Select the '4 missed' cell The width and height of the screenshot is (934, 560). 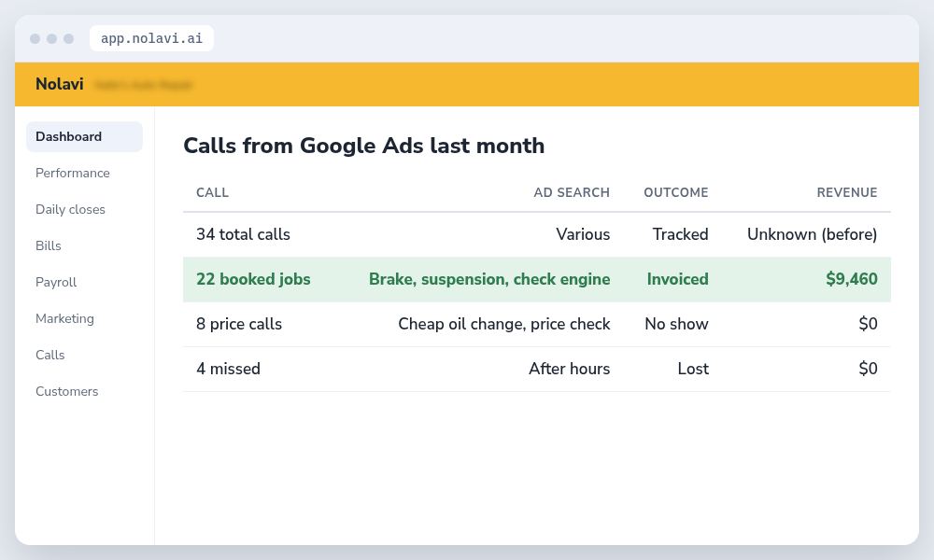tap(228, 369)
